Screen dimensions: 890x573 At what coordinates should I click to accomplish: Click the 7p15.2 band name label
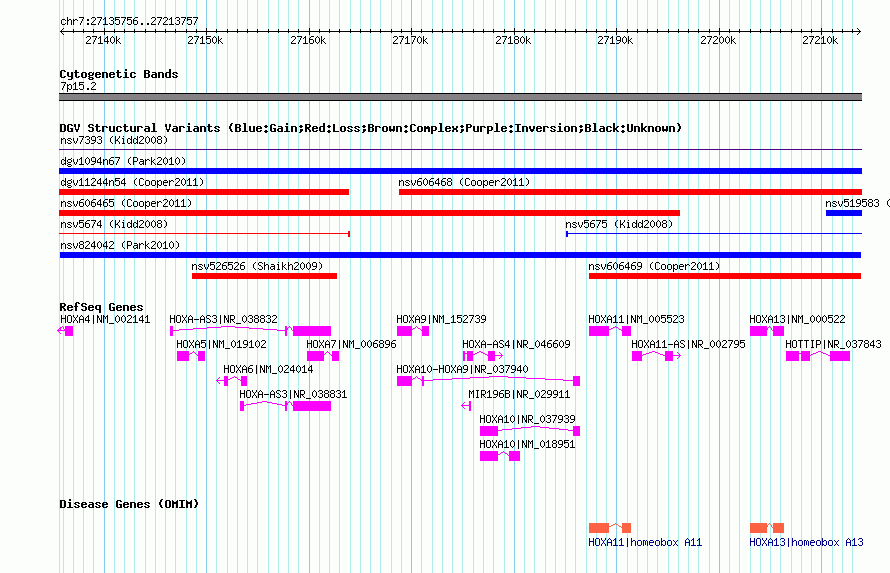(78, 86)
